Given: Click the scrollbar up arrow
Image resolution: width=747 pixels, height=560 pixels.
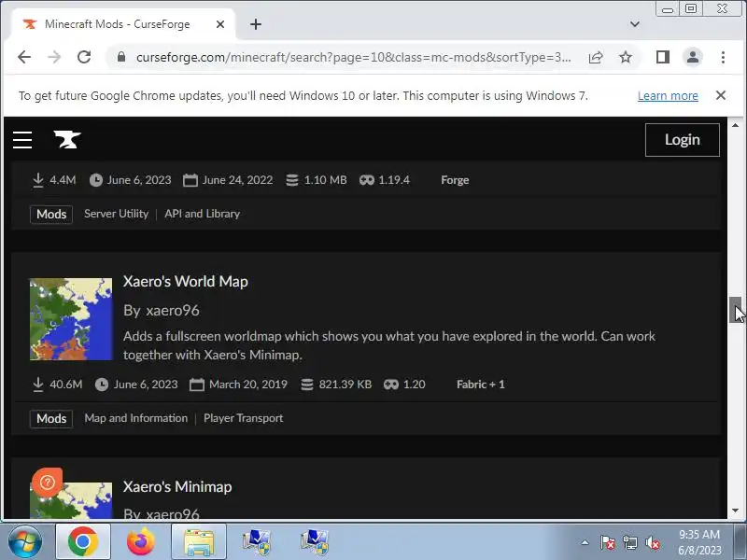Looking at the screenshot, I should 735,125.
